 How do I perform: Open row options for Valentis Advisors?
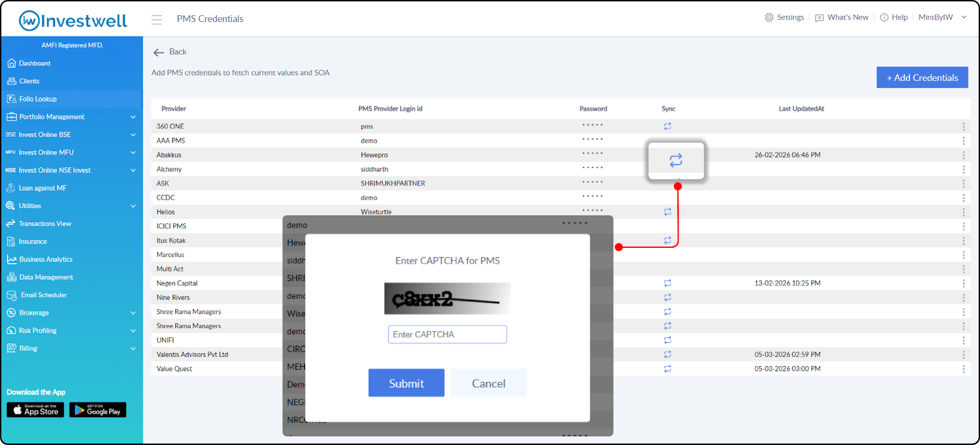(x=963, y=355)
